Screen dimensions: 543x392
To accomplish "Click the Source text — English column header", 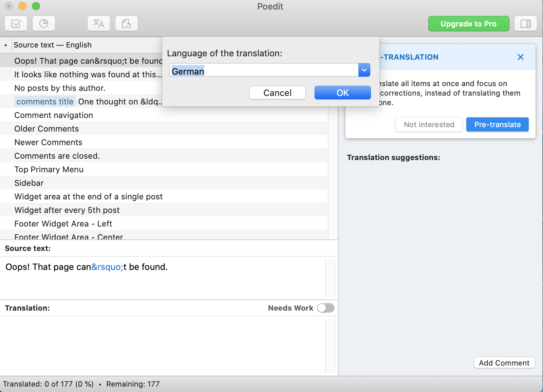I will click(x=53, y=45).
